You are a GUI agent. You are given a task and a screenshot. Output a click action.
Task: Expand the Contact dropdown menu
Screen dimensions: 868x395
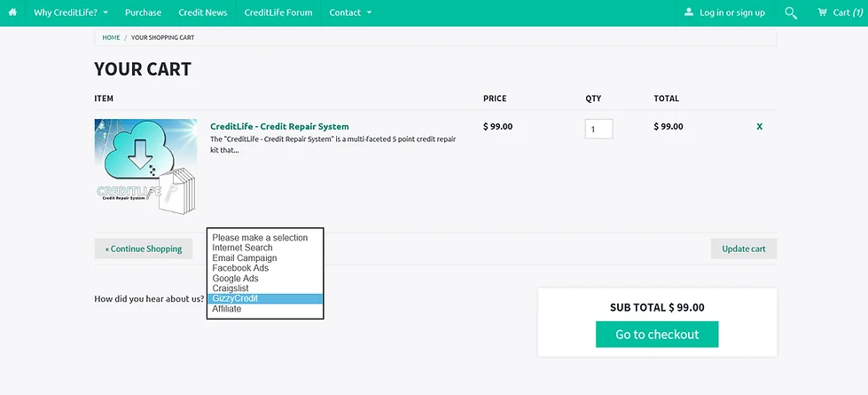pos(350,12)
